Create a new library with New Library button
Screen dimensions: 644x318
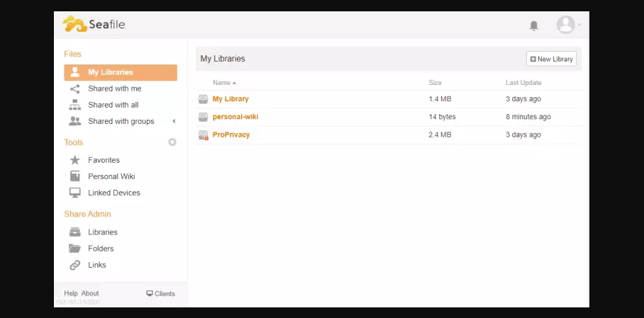(x=551, y=59)
